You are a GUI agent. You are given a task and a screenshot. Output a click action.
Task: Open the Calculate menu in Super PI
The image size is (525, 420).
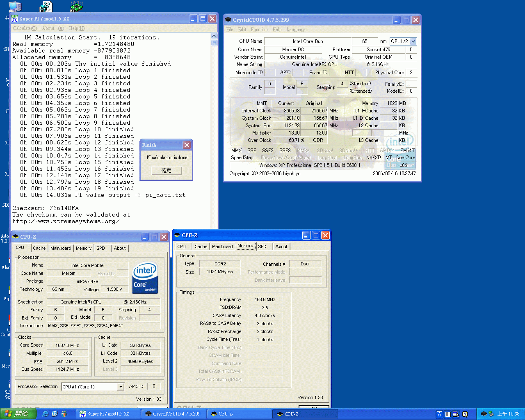coord(25,28)
